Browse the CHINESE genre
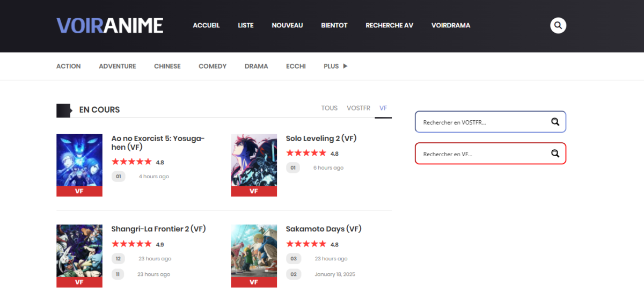 coord(167,66)
